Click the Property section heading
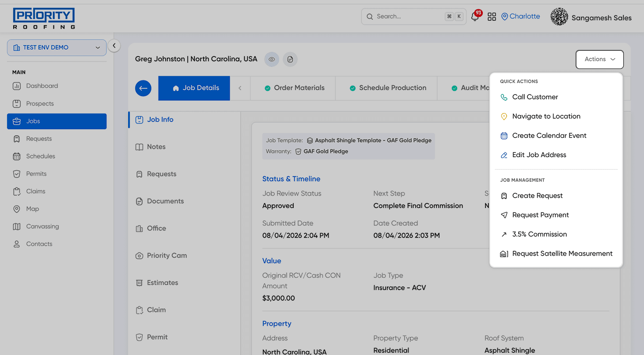The image size is (644, 355). [x=277, y=324]
